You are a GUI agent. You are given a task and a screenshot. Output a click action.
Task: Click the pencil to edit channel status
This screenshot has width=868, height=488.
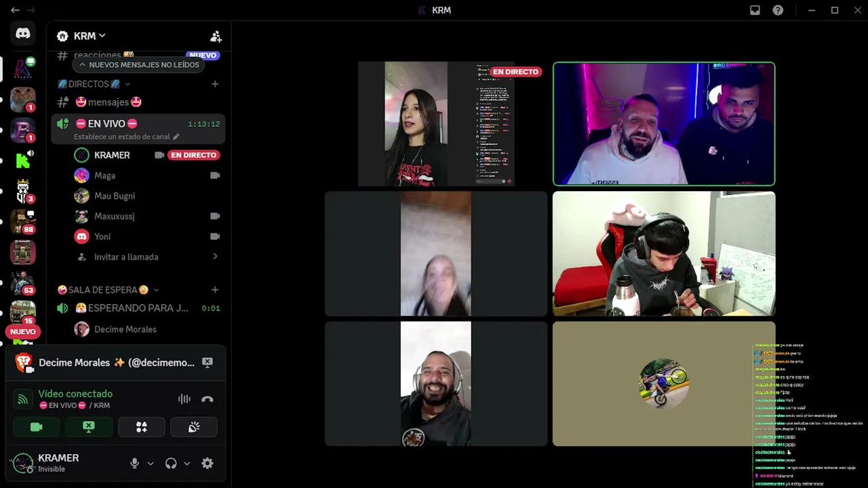coord(176,137)
